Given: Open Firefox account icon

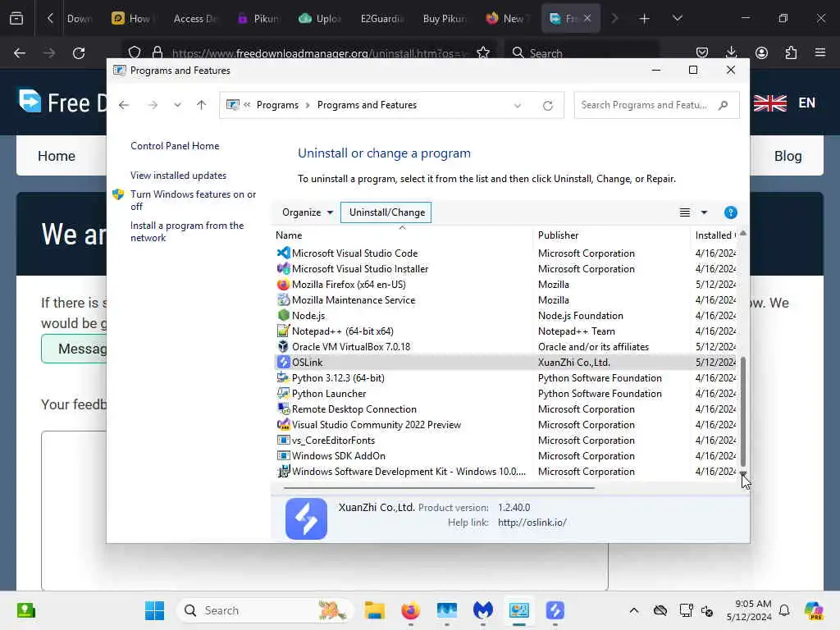Looking at the screenshot, I should click(x=761, y=52).
